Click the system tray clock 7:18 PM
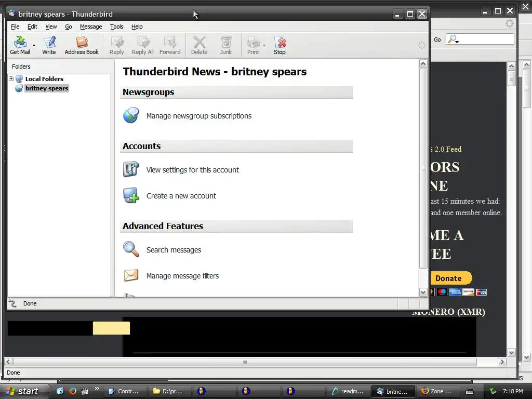Image resolution: width=532 pixels, height=399 pixels. [513, 392]
